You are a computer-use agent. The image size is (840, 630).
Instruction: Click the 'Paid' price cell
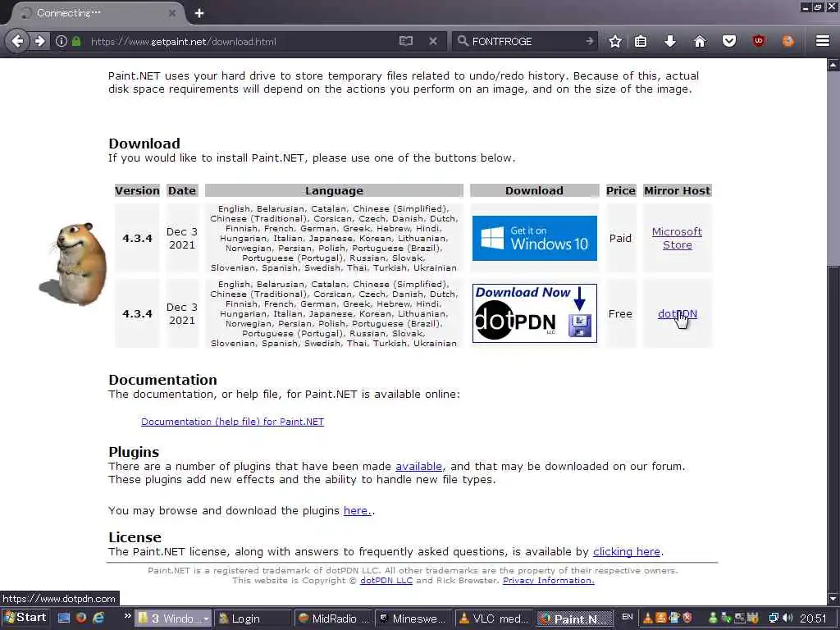click(x=620, y=239)
